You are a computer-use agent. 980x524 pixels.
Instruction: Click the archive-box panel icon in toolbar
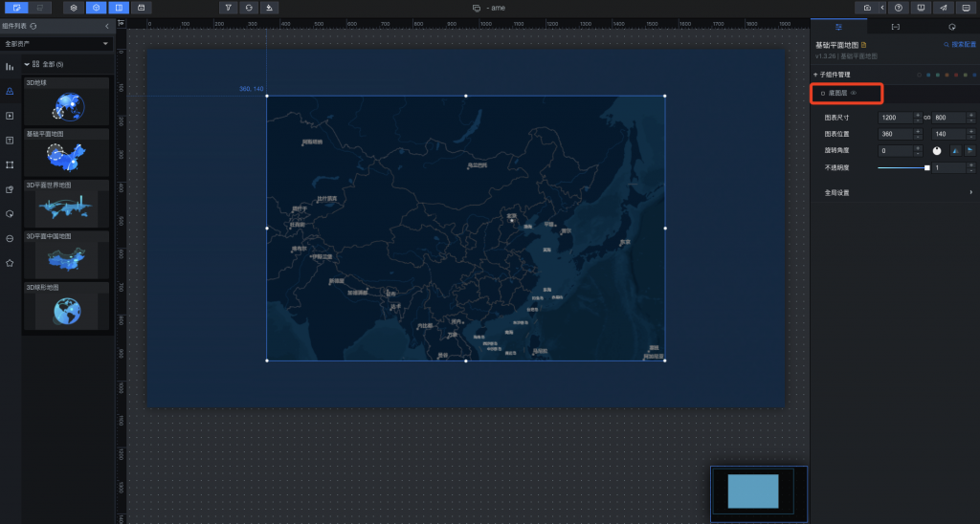pyautogui.click(x=142, y=8)
